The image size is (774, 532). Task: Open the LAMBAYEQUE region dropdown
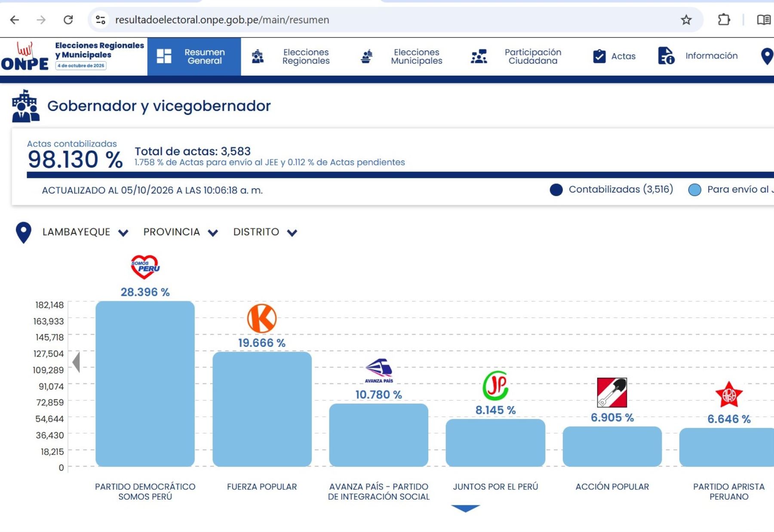(x=85, y=232)
